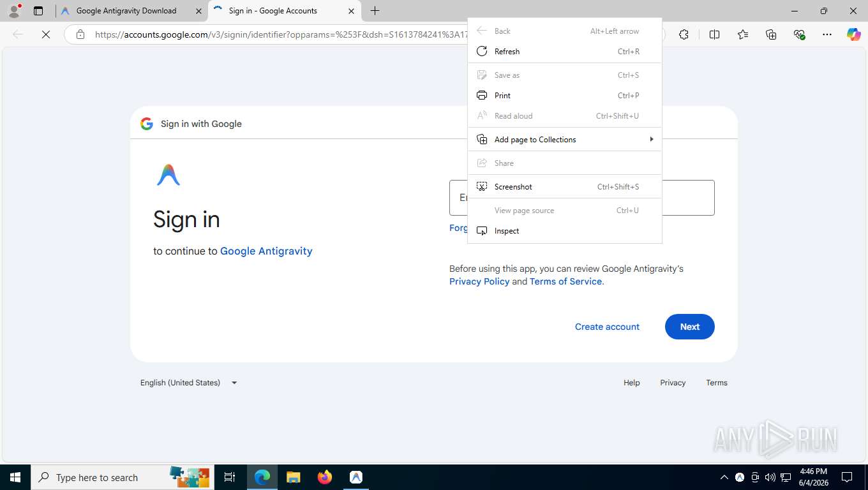The height and width of the screenshot is (490, 868).
Task: Click the Print menu printer icon
Action: tap(482, 95)
